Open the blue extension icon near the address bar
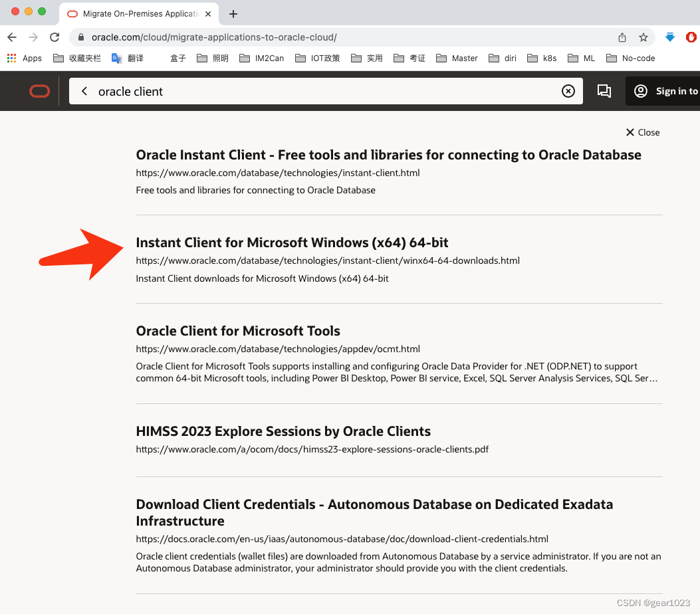This screenshot has height=614, width=700. point(669,37)
